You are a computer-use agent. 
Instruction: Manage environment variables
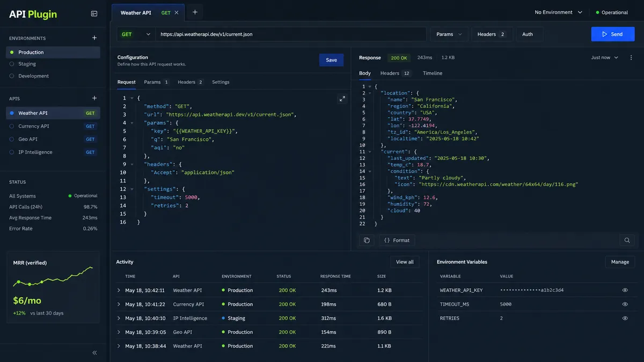pos(620,262)
